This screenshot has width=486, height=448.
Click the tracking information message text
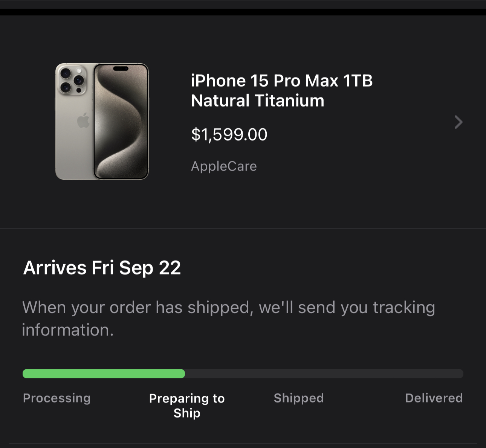point(228,318)
